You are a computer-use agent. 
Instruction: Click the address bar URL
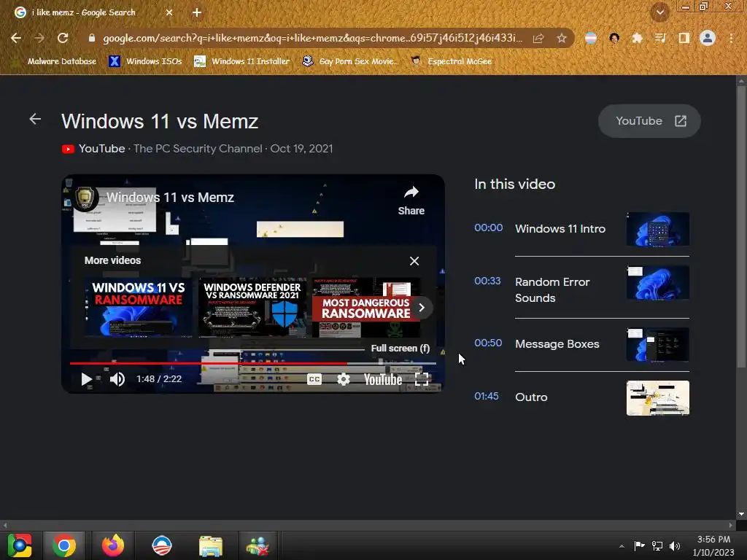(x=312, y=38)
